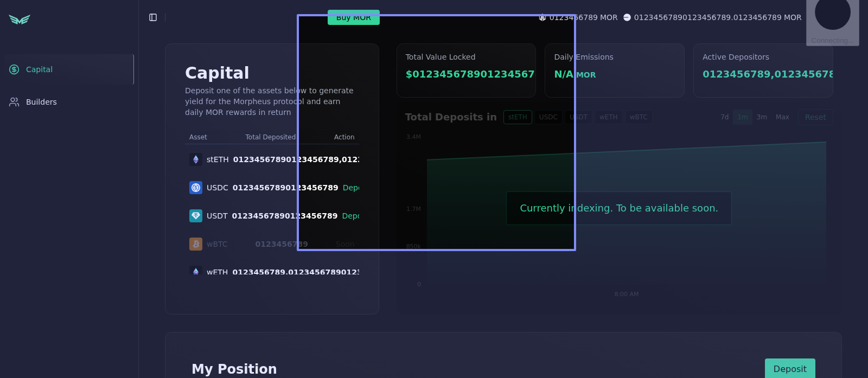The width and height of the screenshot is (868, 378).
Task: Click the USDT token icon in asset table
Action: (x=196, y=216)
